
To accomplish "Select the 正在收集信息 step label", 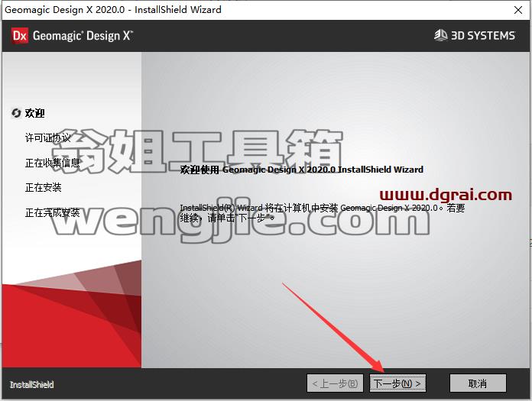I will coord(52,163).
